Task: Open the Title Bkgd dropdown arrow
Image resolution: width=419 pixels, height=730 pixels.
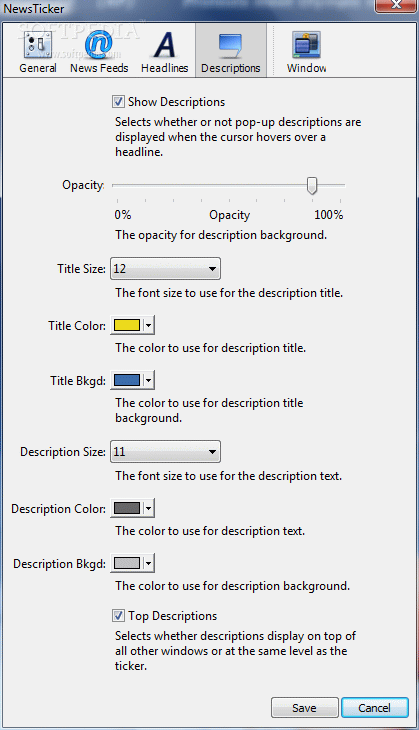Action: pyautogui.click(x=149, y=380)
